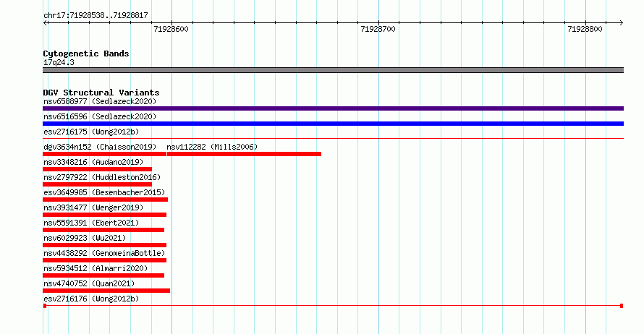Click the red bar under nsv5934512
This screenshot has width=644, height=334.
click(x=103, y=275)
